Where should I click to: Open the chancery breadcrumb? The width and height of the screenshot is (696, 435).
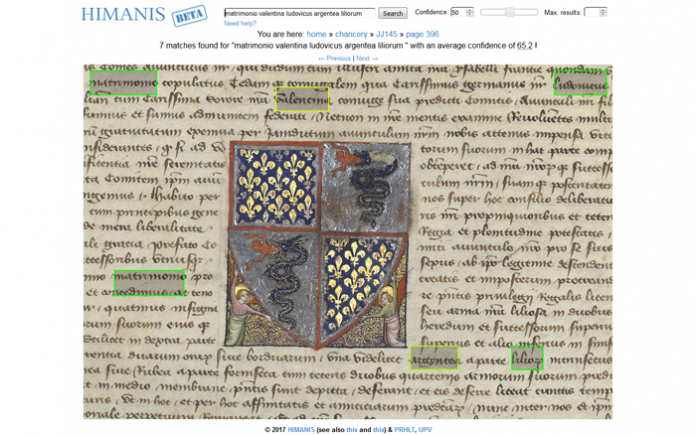pos(351,34)
